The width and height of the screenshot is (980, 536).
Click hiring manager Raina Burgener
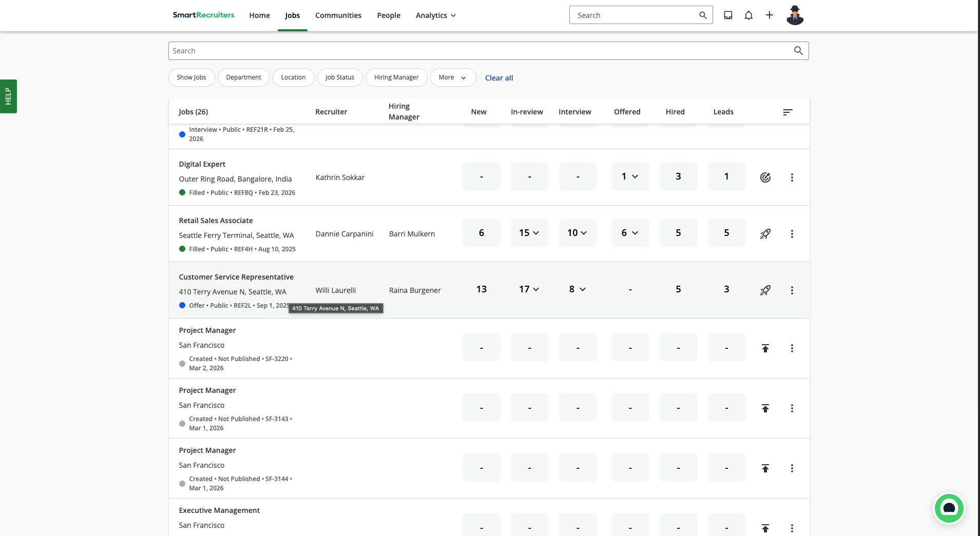(x=415, y=290)
